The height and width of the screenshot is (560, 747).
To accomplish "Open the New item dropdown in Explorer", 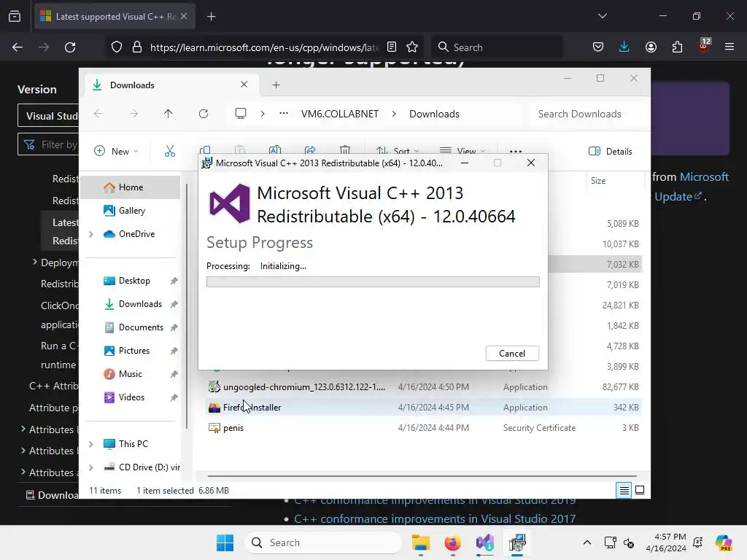I will 116,151.
